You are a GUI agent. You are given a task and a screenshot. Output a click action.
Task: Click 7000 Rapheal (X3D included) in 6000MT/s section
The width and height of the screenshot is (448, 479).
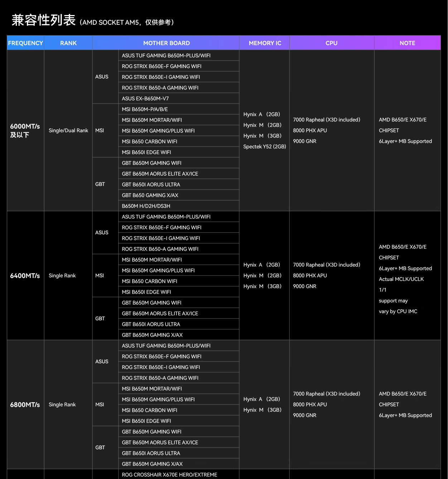tap(327, 120)
